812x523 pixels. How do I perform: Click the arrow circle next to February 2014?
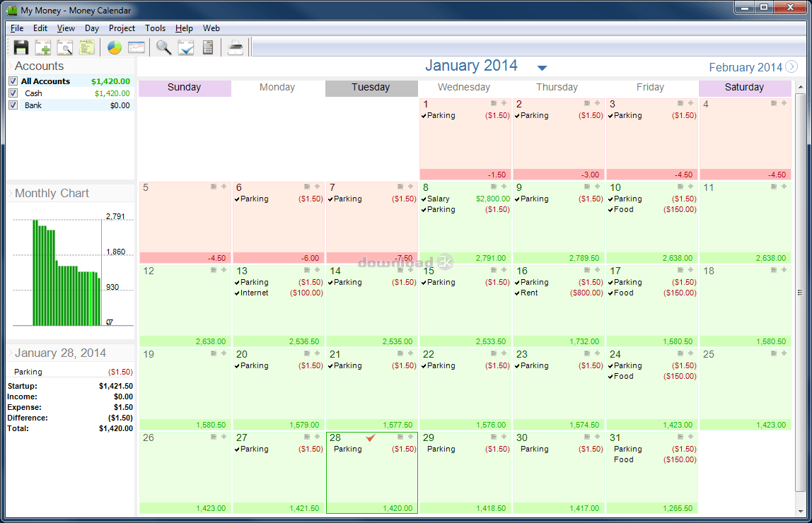click(x=791, y=66)
